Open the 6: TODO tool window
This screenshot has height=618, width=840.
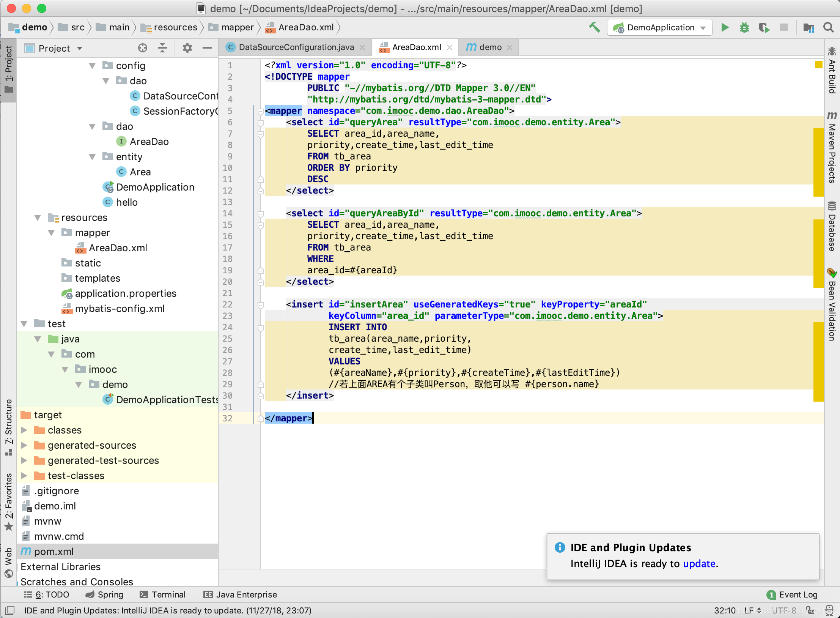(47, 594)
